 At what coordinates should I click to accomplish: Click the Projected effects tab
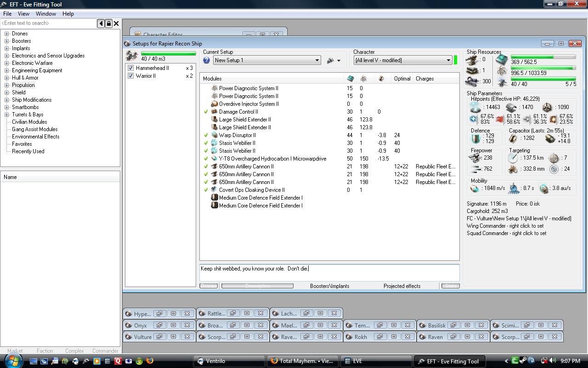coord(402,286)
